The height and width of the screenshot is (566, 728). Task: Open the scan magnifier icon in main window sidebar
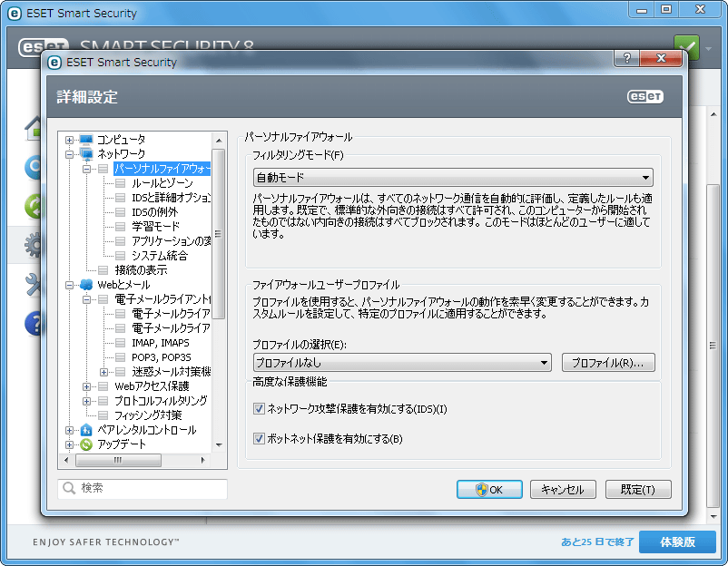point(33,168)
